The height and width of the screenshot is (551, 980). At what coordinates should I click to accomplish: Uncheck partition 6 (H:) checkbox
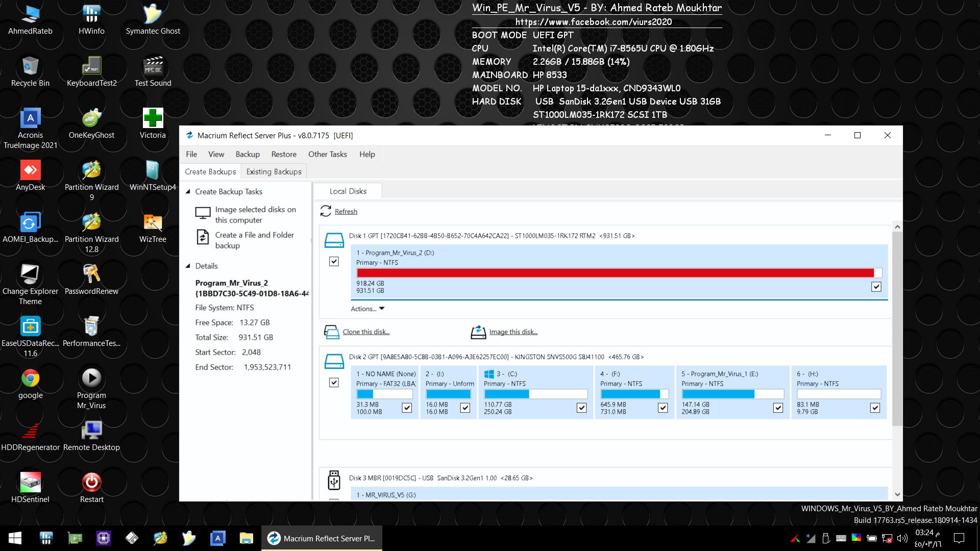pos(875,408)
